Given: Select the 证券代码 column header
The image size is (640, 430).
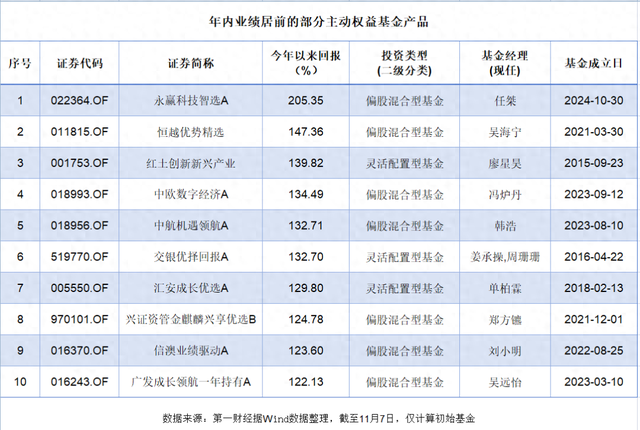Looking at the screenshot, I should [80, 63].
